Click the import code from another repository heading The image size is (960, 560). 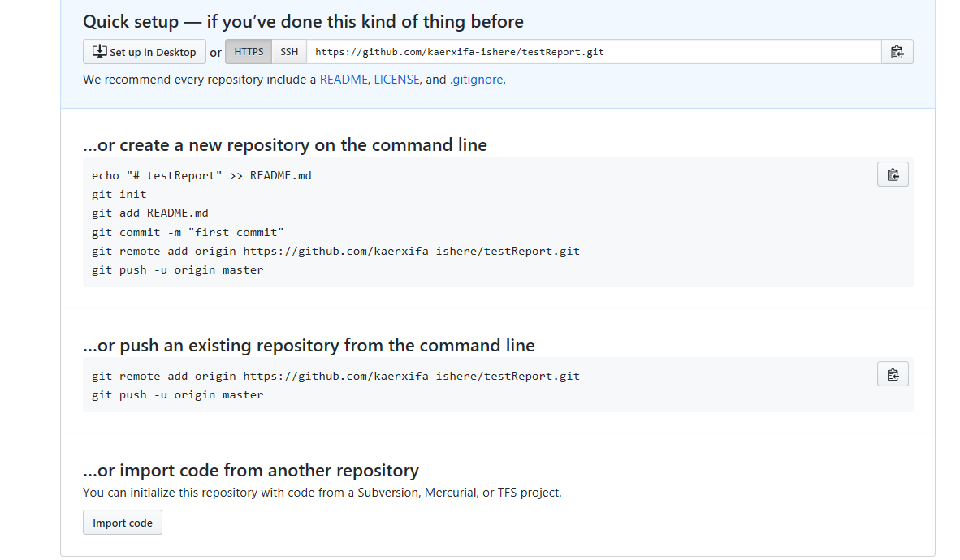tap(251, 470)
